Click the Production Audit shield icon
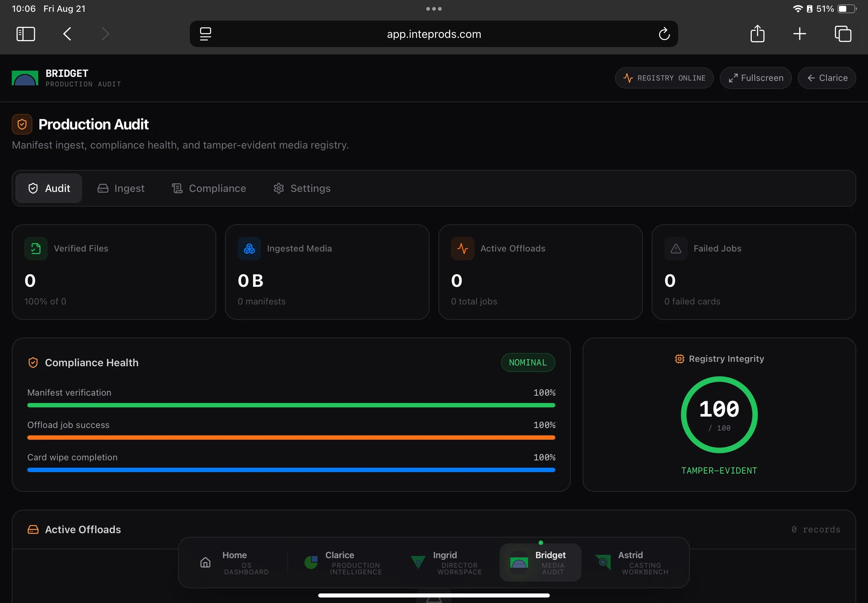The height and width of the screenshot is (603, 868). [x=22, y=124]
